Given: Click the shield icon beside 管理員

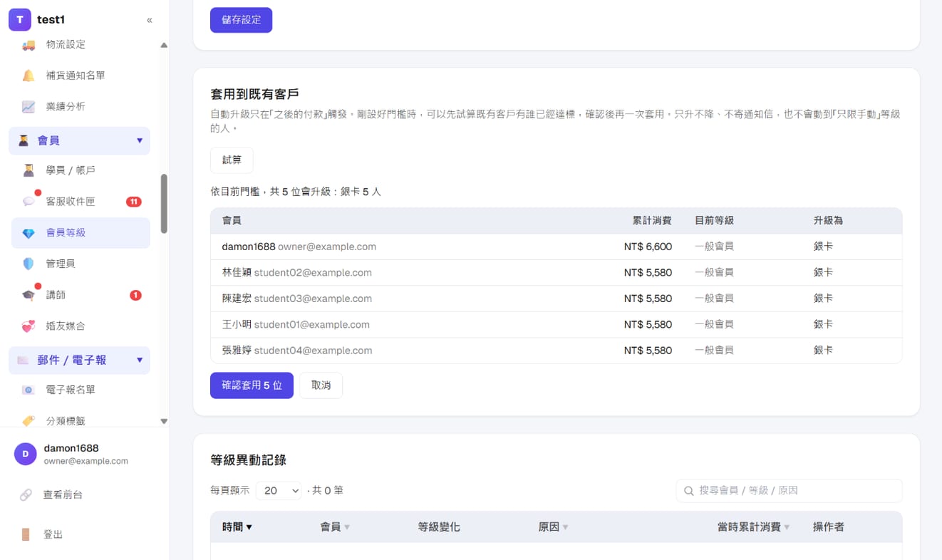Looking at the screenshot, I should (29, 264).
